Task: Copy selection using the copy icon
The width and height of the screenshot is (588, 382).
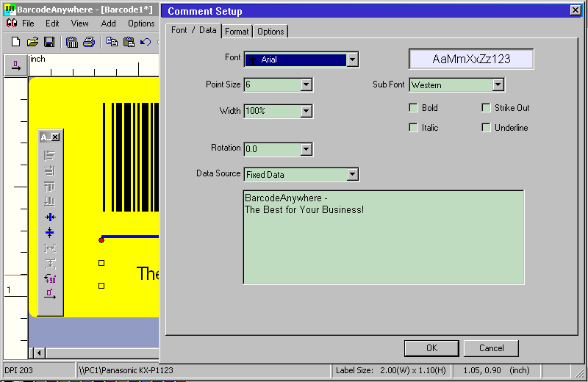Action: coord(112,42)
